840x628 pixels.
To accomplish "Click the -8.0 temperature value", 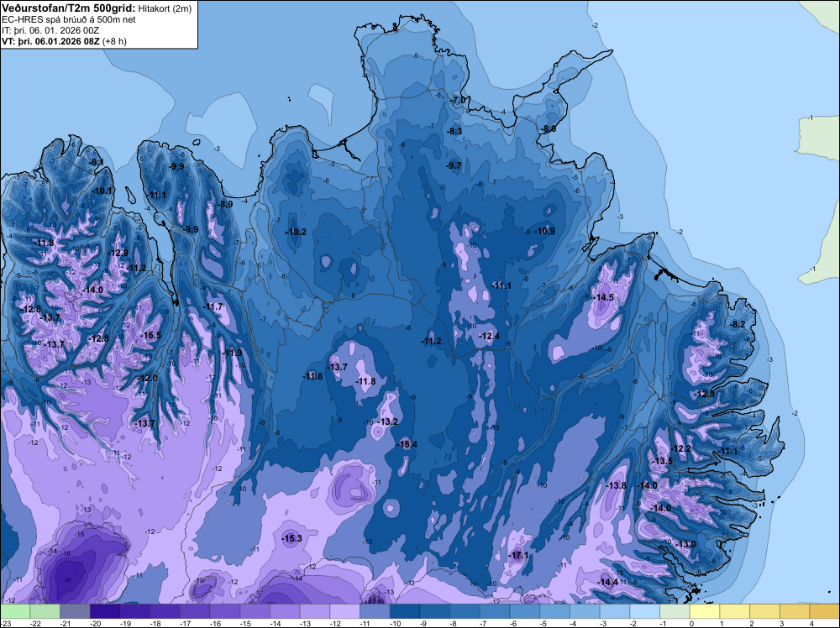I will 549,129.
